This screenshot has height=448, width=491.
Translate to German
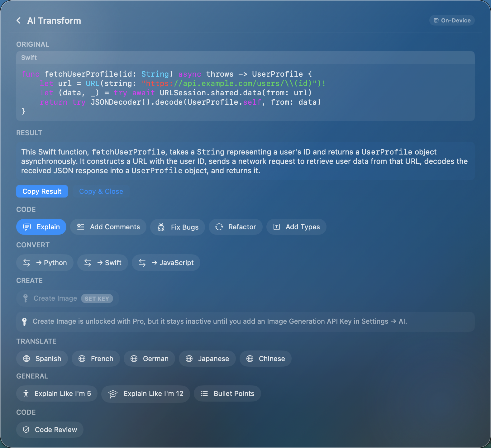(149, 359)
